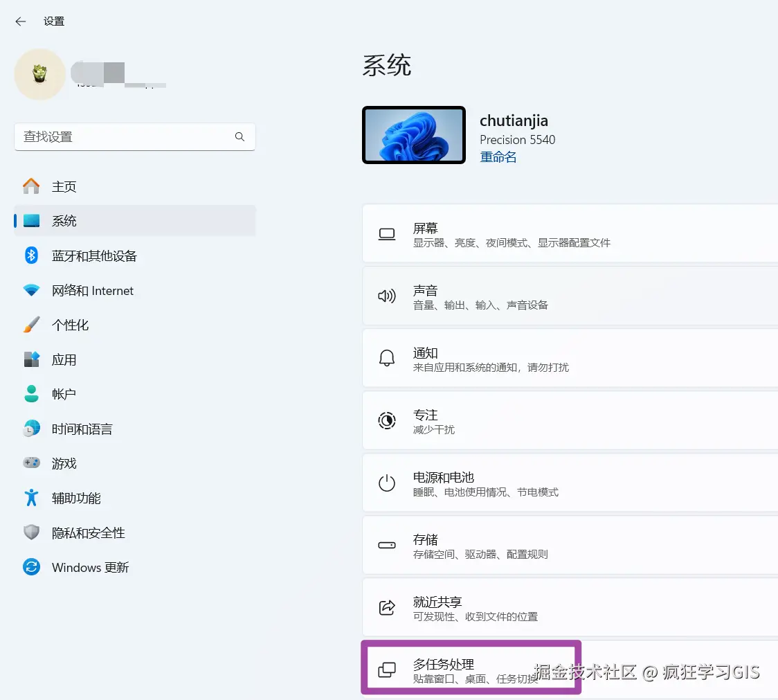
Task: Click the 存储 drive icon
Action: [387, 545]
